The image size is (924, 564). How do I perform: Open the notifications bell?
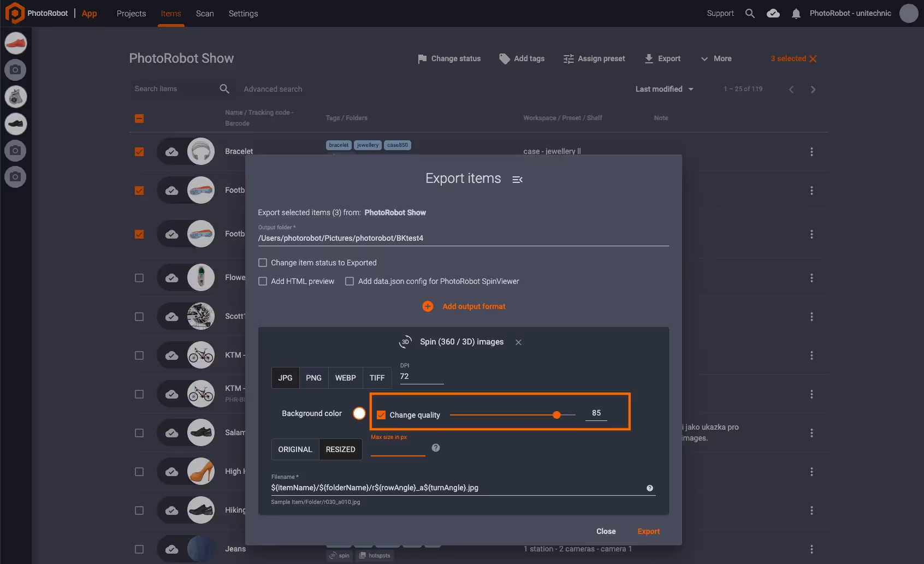pyautogui.click(x=796, y=14)
